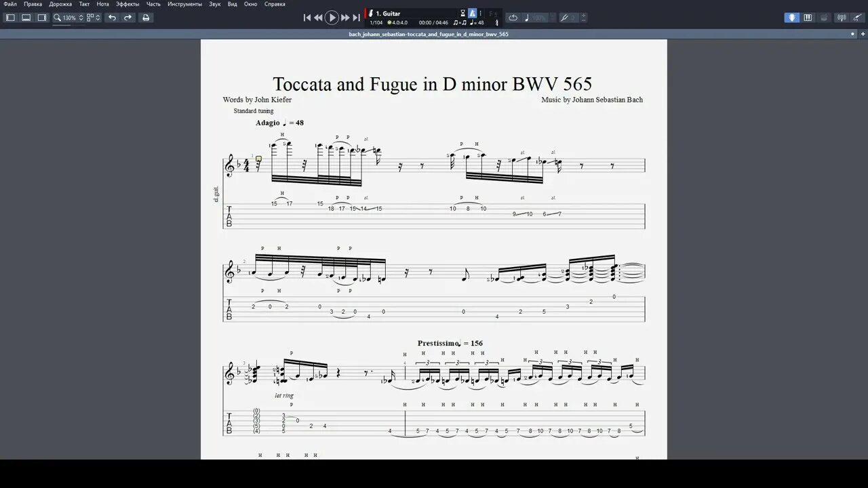Click the transpose tuning fork icon
The height and width of the screenshot is (488, 868).
point(564,18)
